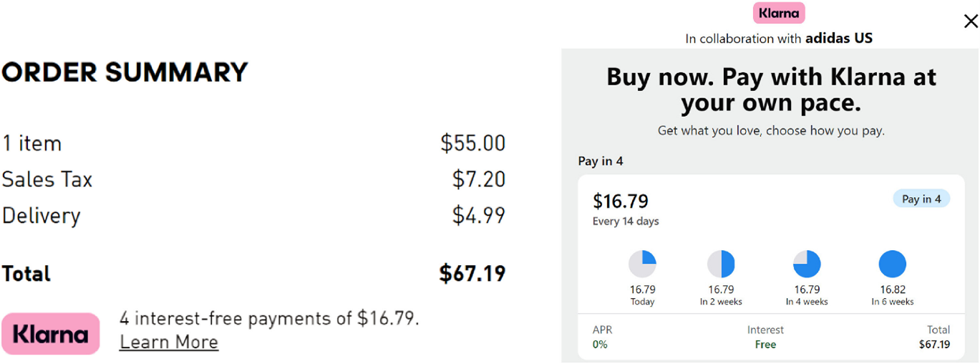980x364 pixels.
Task: Click the Klarna logo beside order total
Action: click(x=51, y=334)
